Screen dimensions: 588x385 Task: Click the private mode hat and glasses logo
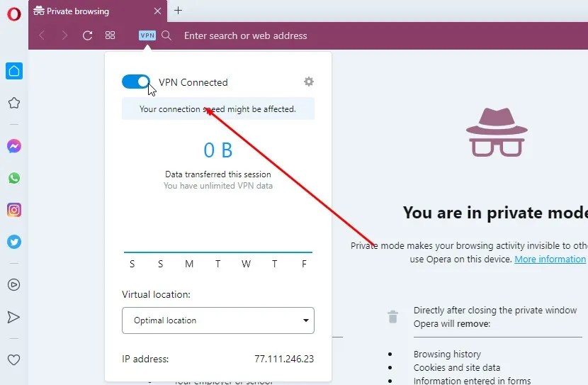497,132
